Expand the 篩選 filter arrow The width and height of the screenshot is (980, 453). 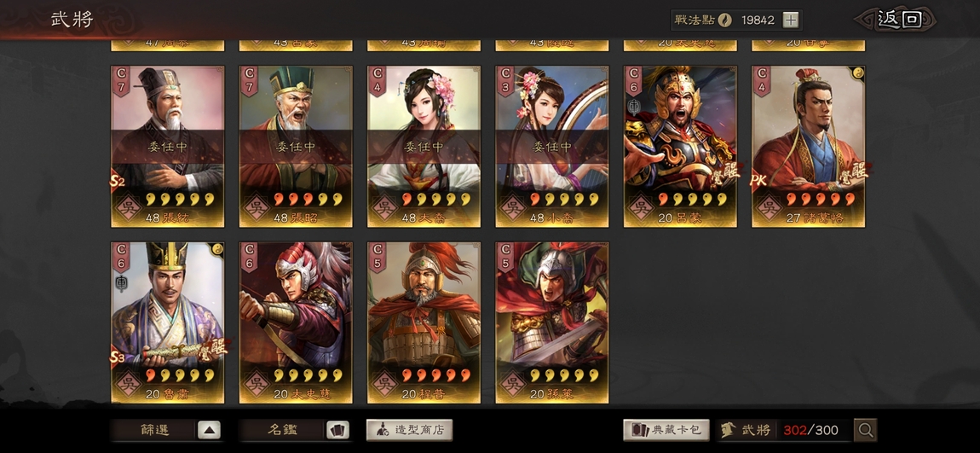click(x=210, y=431)
